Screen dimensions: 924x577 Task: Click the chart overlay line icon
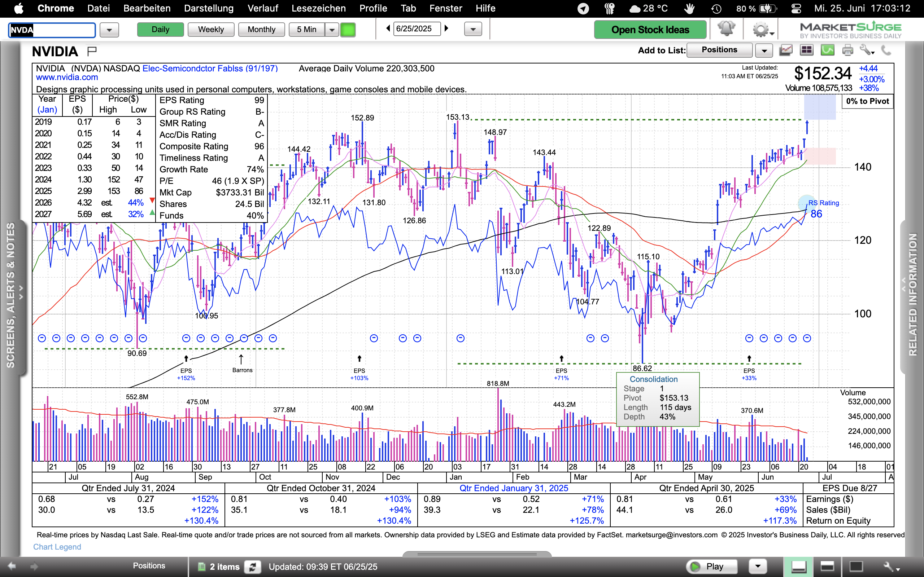click(786, 50)
